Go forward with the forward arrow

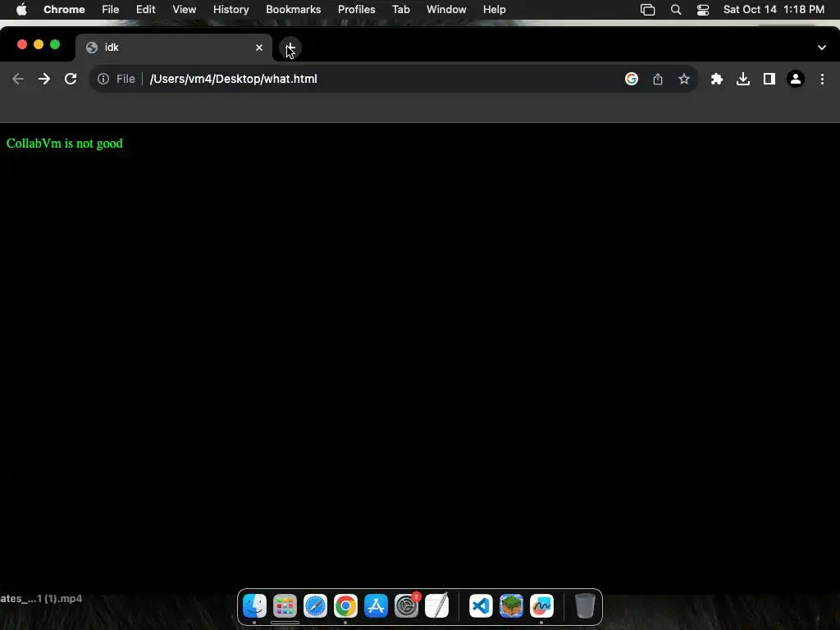pyautogui.click(x=44, y=79)
